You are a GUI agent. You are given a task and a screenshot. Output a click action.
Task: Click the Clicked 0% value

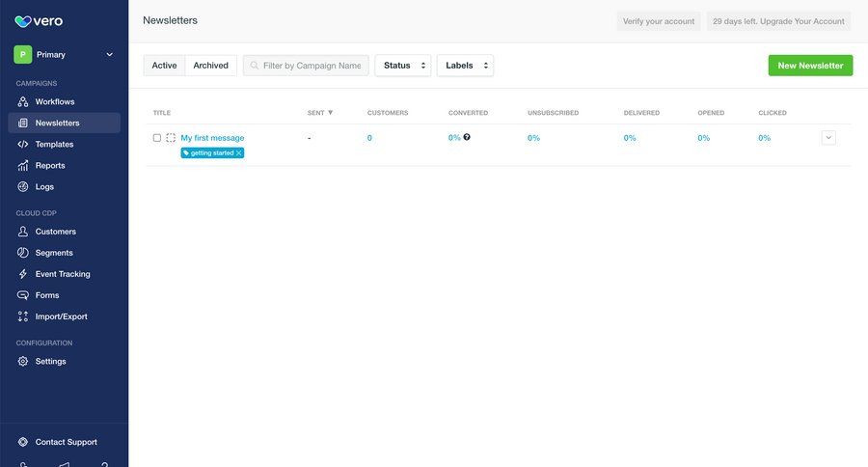tap(765, 138)
